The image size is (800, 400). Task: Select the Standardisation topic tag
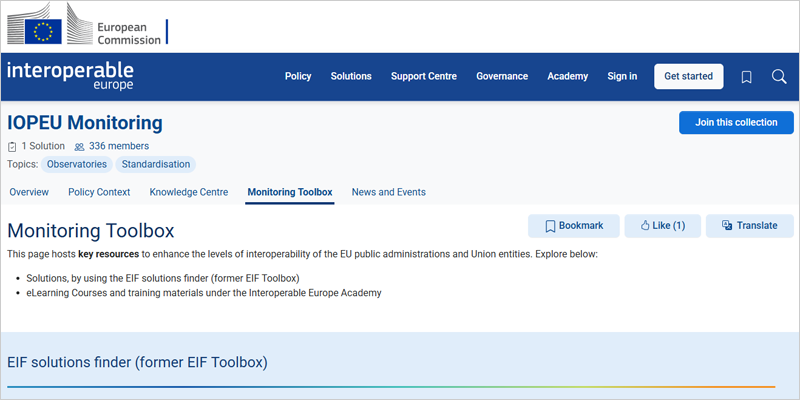(155, 164)
